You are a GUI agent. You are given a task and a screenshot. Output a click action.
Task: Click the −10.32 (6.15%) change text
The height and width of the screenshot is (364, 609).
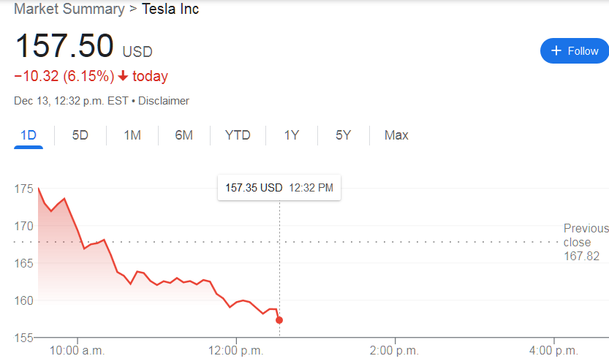click(x=64, y=76)
